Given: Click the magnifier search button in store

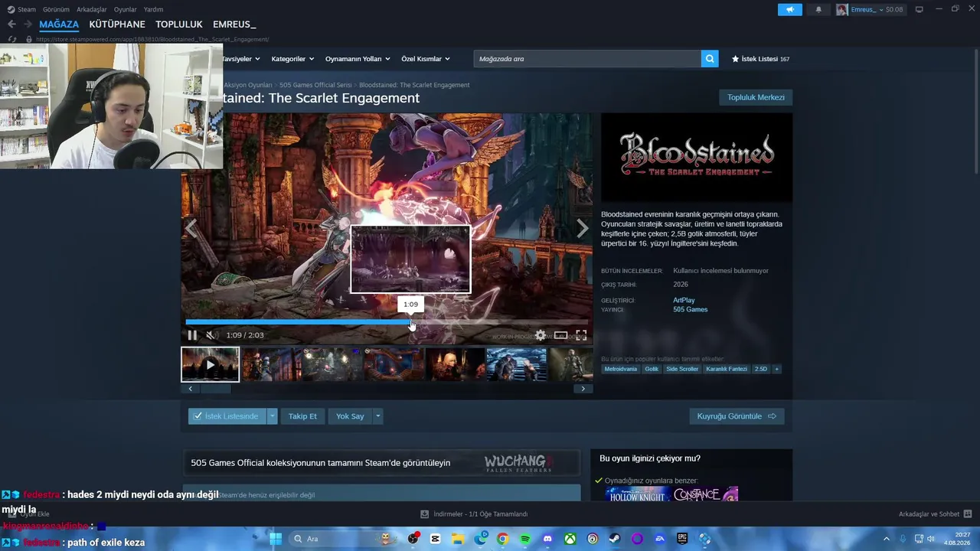Looking at the screenshot, I should pos(710,59).
